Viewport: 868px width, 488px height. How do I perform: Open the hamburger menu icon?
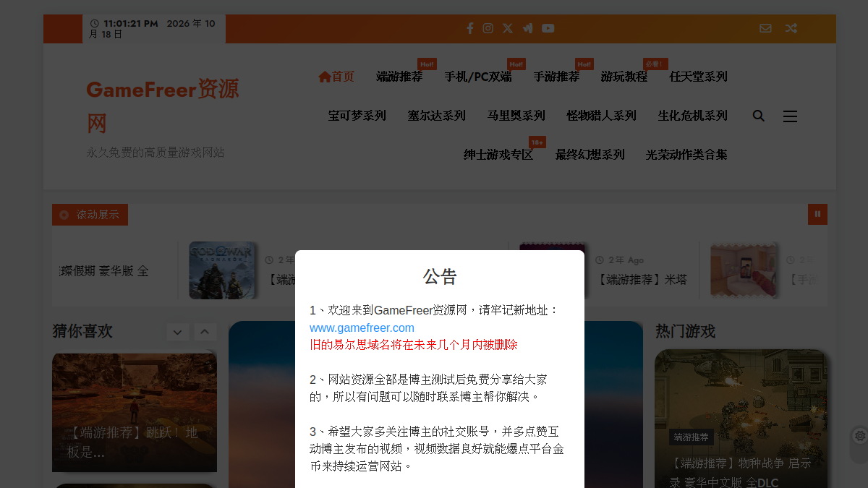click(790, 116)
